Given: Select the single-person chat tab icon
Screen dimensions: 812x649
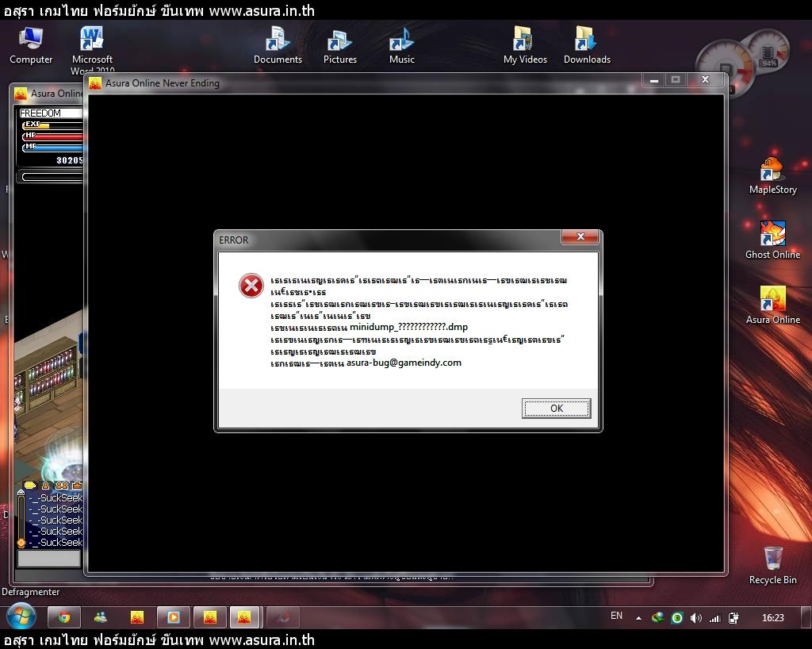Looking at the screenshot, I should click(45, 486).
